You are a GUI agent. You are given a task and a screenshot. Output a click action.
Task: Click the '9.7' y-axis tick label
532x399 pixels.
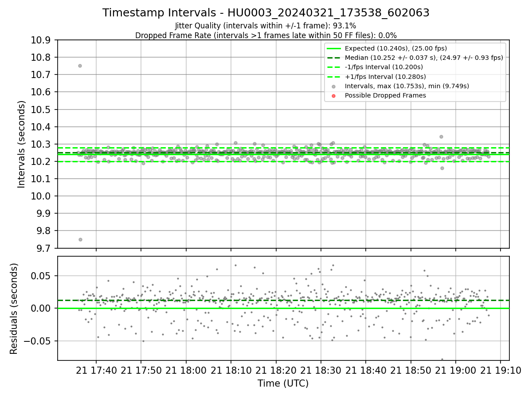[44, 248]
